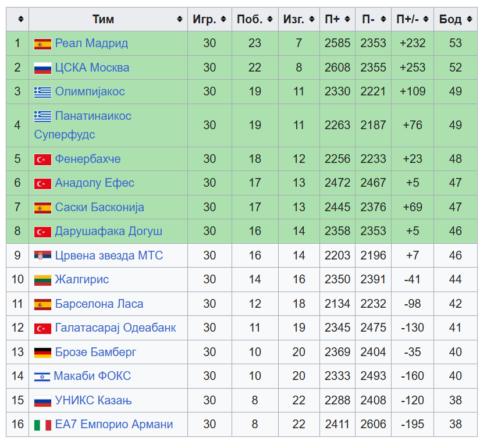This screenshot has width=487, height=448.
Task: Visit the Брозе Бамберг link
Action: tap(95, 351)
